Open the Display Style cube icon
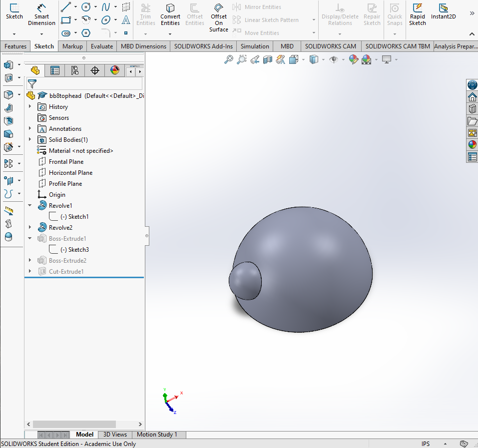 click(314, 59)
